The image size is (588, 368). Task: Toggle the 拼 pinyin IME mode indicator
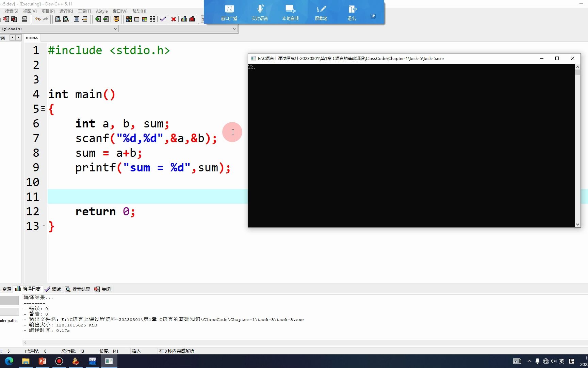coord(572,361)
